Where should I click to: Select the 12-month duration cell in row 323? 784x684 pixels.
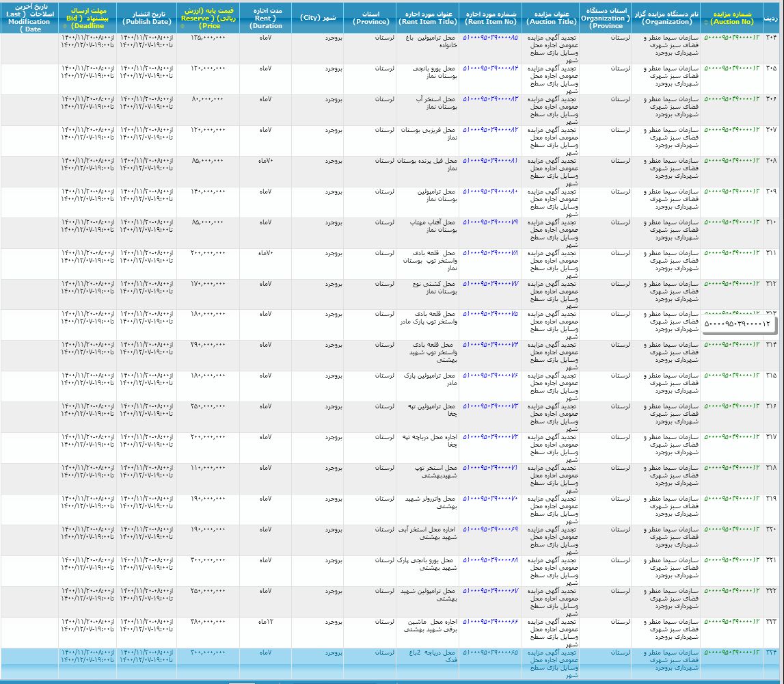[x=265, y=622]
